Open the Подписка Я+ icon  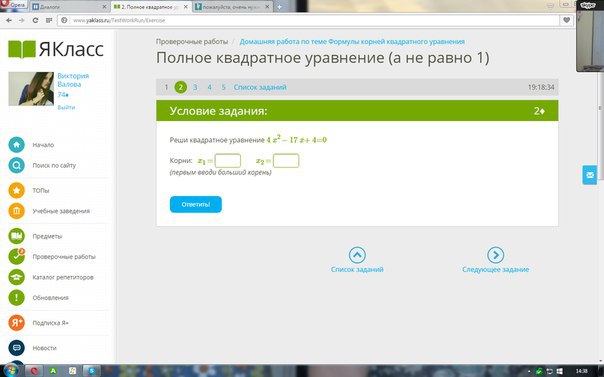(17, 323)
